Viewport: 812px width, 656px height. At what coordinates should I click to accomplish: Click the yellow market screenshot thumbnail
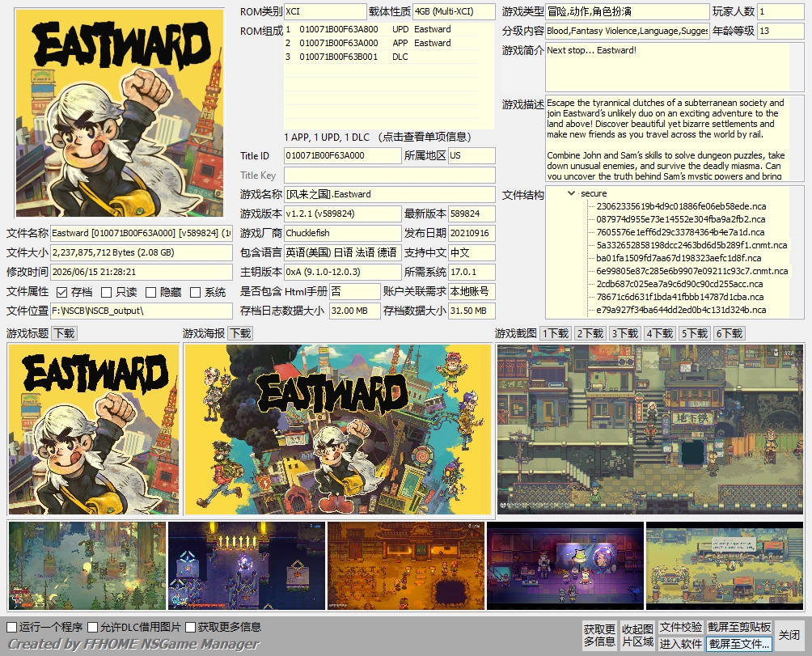725,565
